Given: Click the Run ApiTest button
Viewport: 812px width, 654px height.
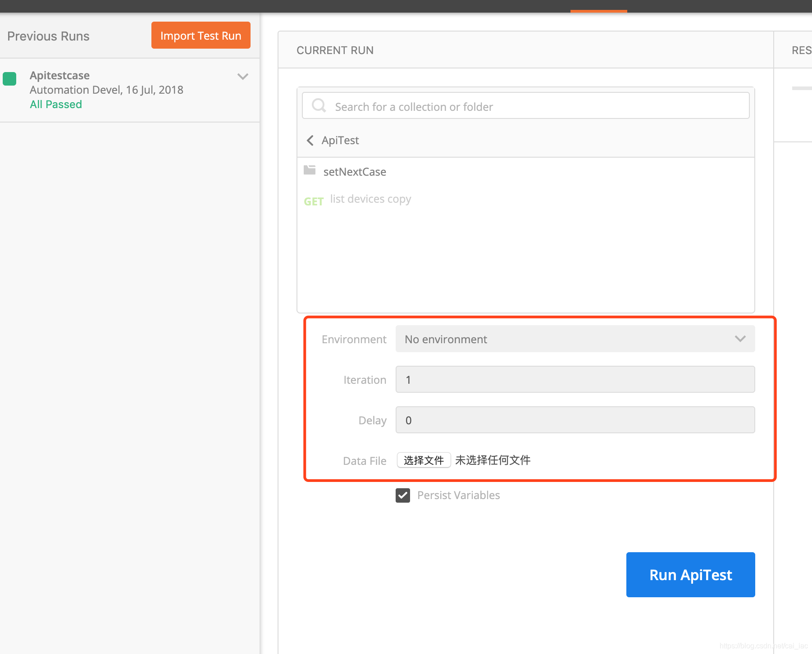Looking at the screenshot, I should 690,575.
